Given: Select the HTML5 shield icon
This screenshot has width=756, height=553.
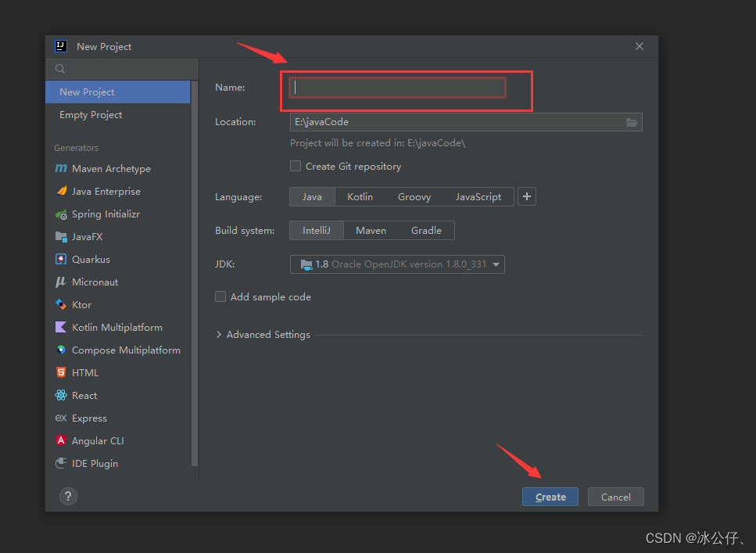Looking at the screenshot, I should (61, 372).
